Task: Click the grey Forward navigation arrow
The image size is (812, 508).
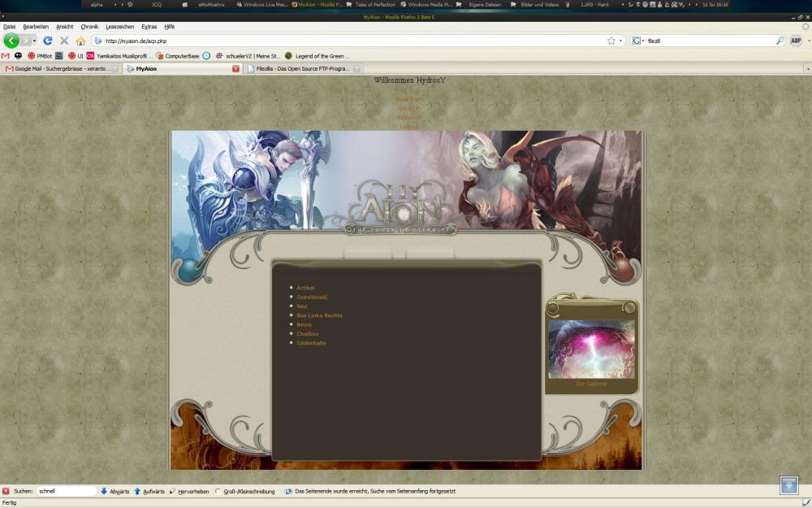Action: click(x=25, y=41)
